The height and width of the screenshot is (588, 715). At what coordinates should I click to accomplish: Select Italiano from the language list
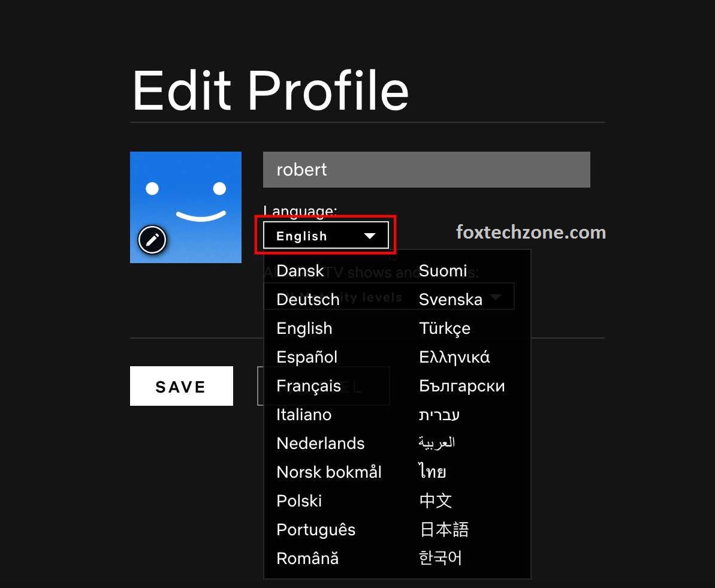(304, 414)
